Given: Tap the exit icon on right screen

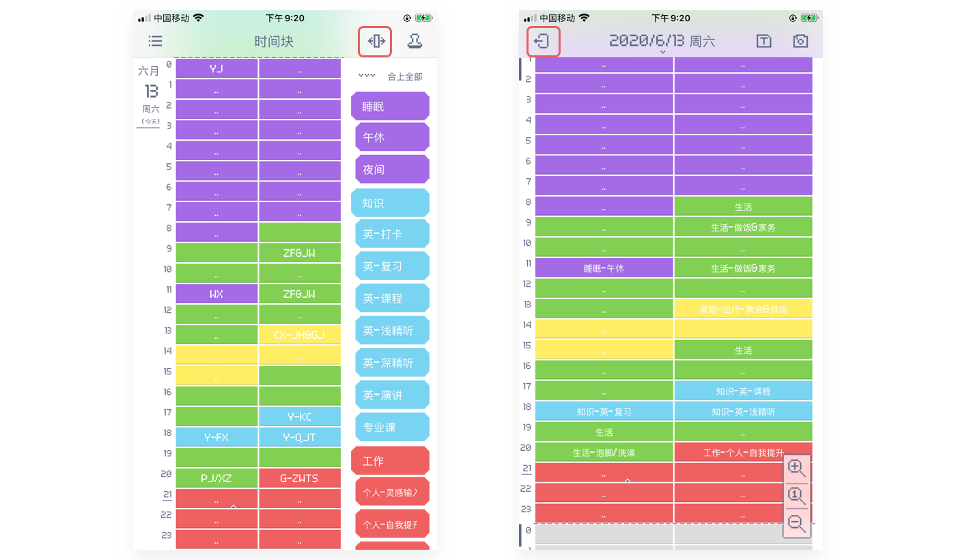Looking at the screenshot, I should tap(543, 42).
